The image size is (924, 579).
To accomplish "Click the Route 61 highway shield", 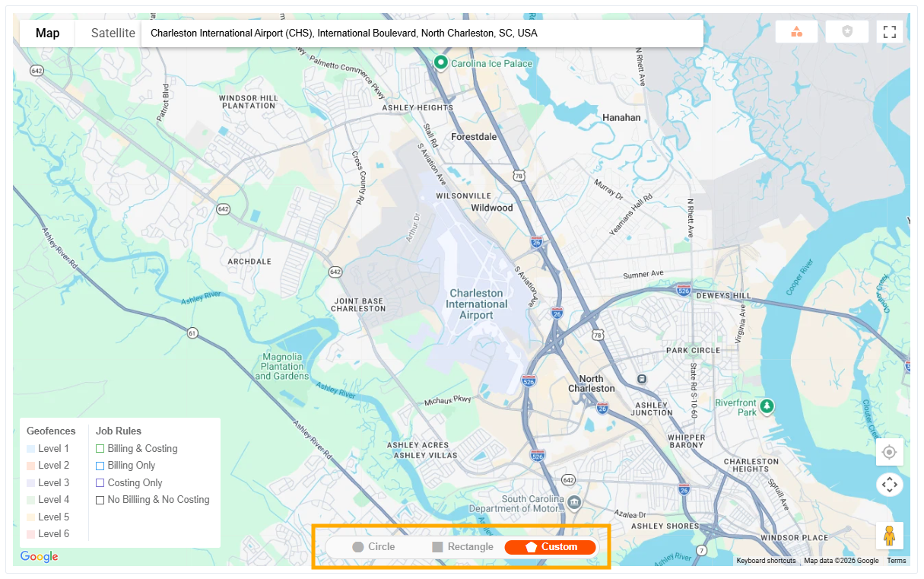I will (192, 332).
